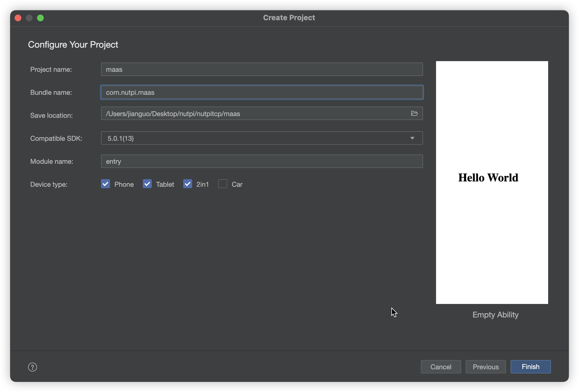Click the Project name input field
Viewport: 579px width, 392px height.
pyautogui.click(x=261, y=69)
